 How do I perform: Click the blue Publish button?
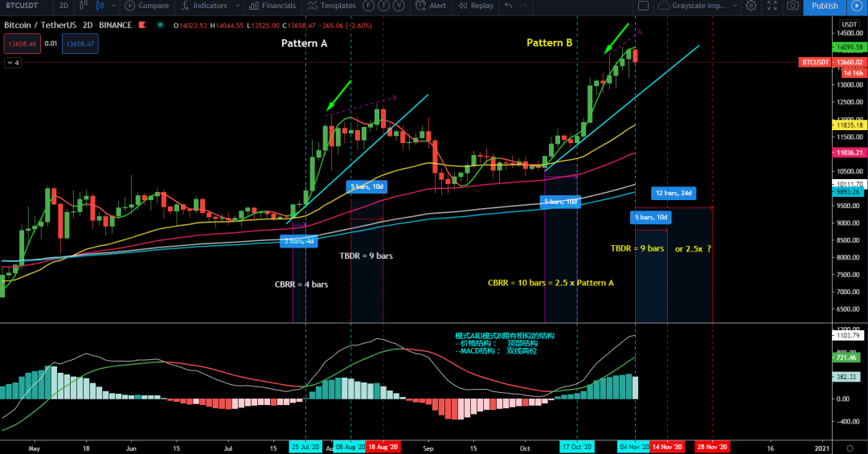[x=825, y=6]
